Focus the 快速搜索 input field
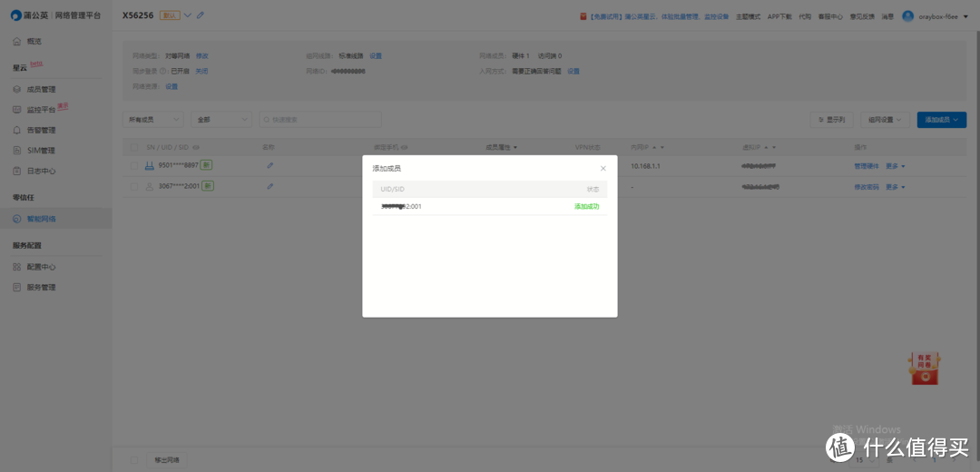Viewport: 980px width, 472px height. [320, 120]
